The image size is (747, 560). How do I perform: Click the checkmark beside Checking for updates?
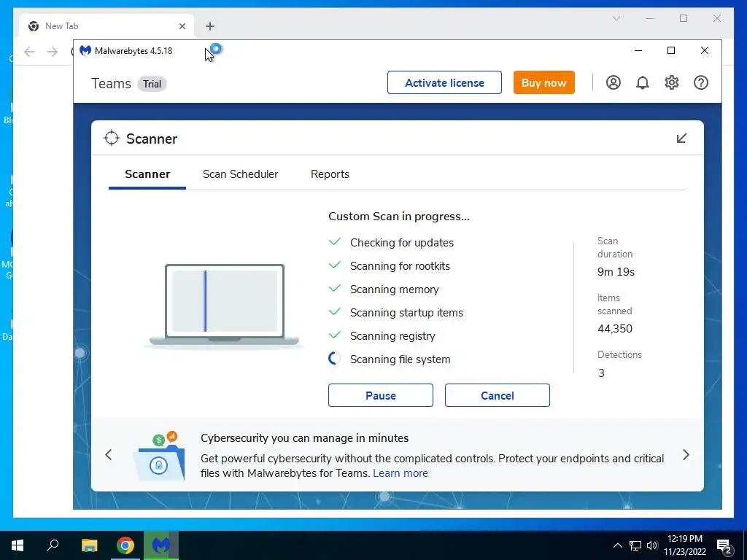coord(335,241)
